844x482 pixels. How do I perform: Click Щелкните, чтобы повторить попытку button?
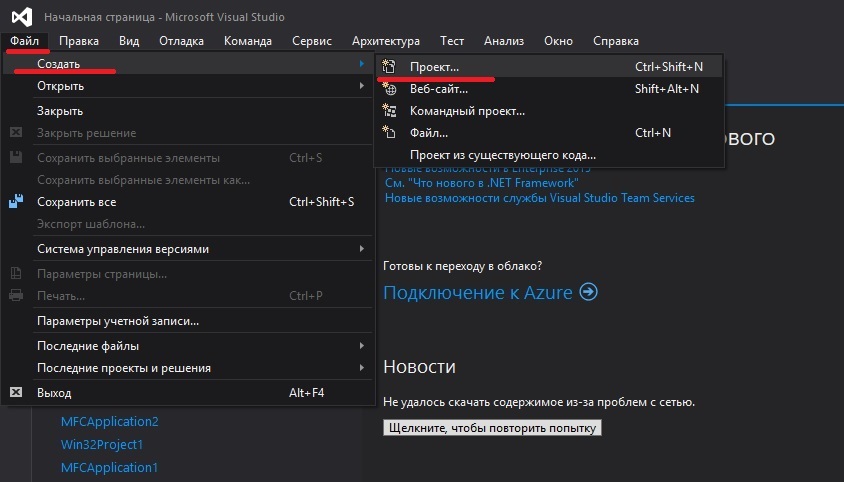coord(492,428)
